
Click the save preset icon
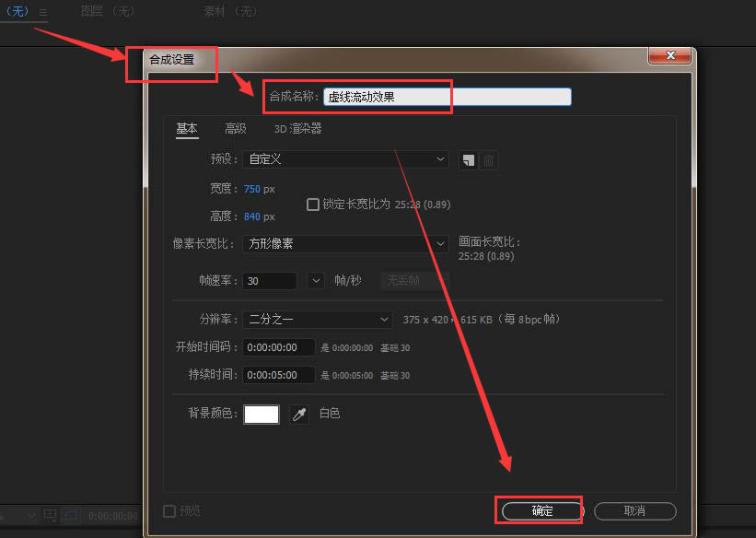click(468, 160)
